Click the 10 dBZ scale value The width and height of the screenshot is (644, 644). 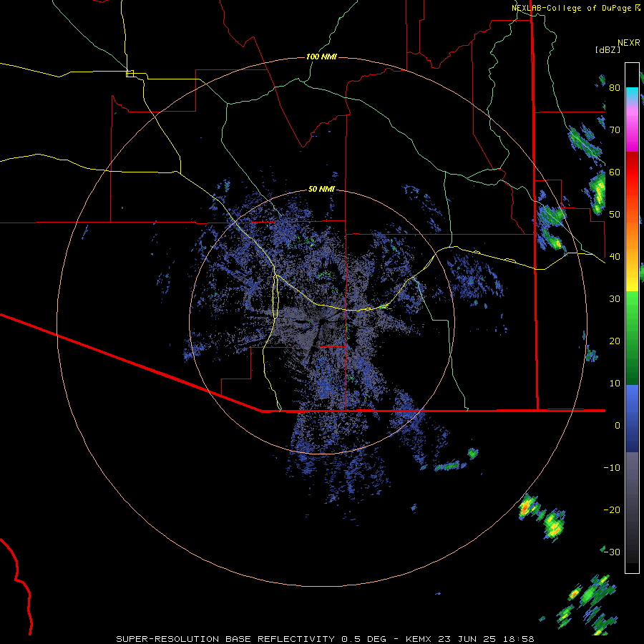(x=615, y=384)
